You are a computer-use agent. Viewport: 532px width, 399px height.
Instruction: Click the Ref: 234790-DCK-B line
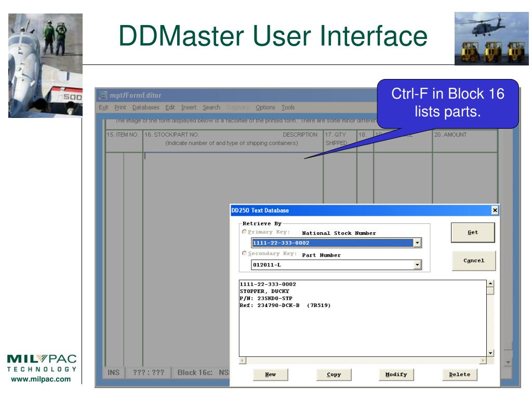click(x=285, y=305)
